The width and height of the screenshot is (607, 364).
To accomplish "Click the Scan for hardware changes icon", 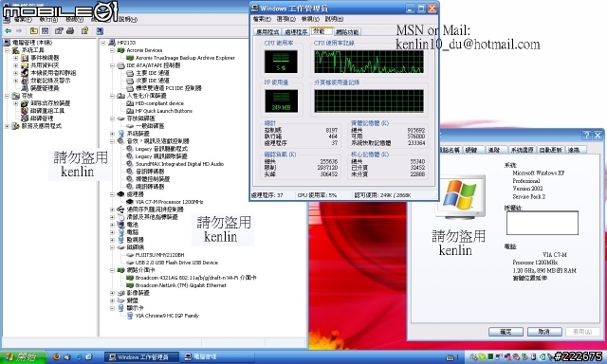I will coord(100,30).
